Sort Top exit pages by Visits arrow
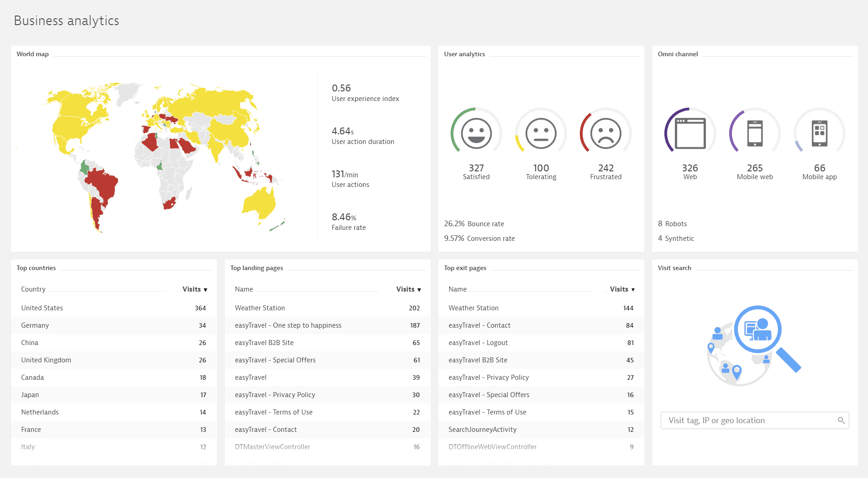Viewport: 868px width, 478px height. 633,290
